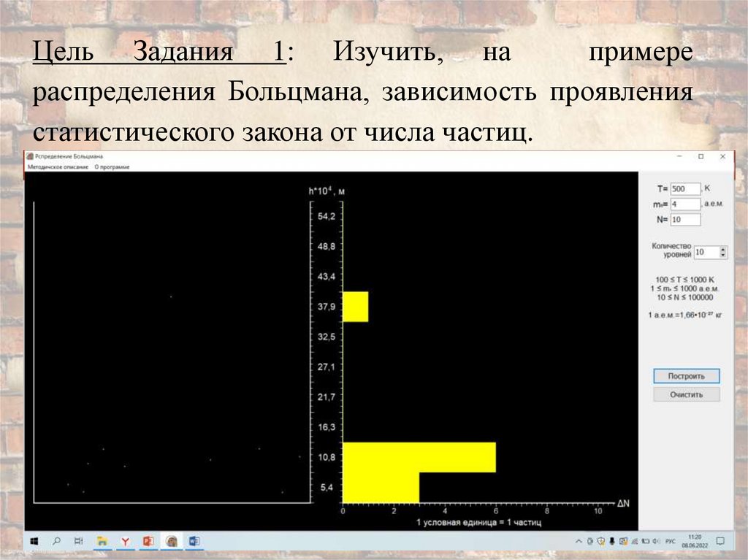Click the 54,2 height axis label
The height and width of the screenshot is (560, 748).
coord(327,217)
